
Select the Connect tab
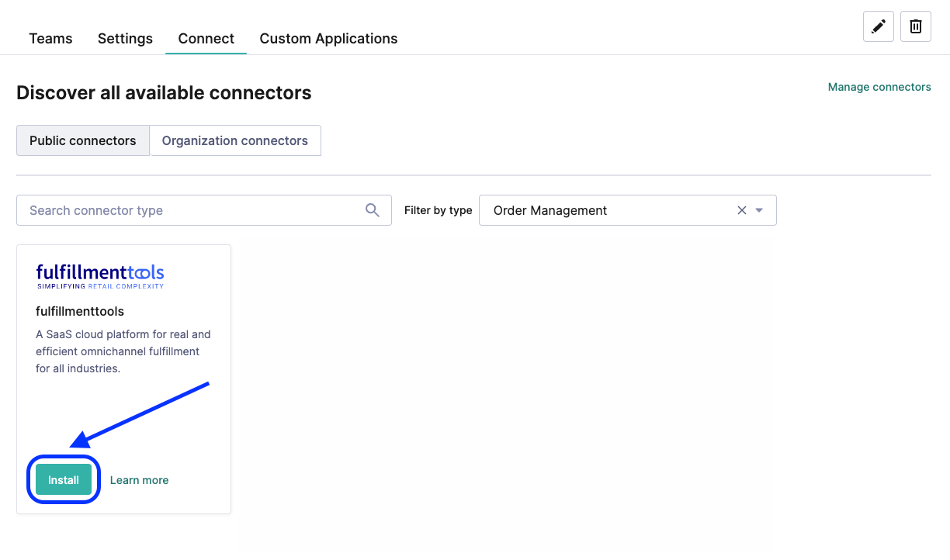click(x=206, y=38)
